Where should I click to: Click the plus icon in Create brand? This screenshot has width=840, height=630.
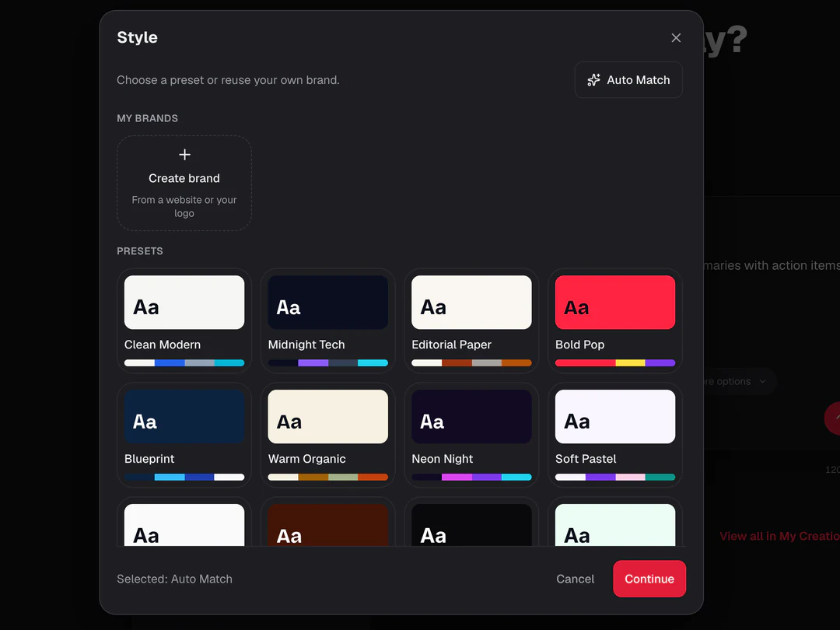coord(184,155)
